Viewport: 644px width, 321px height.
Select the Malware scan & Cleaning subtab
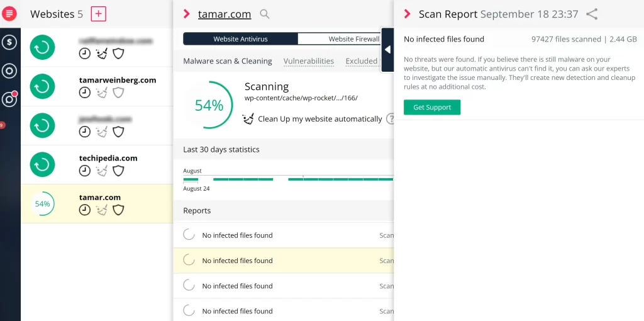228,61
